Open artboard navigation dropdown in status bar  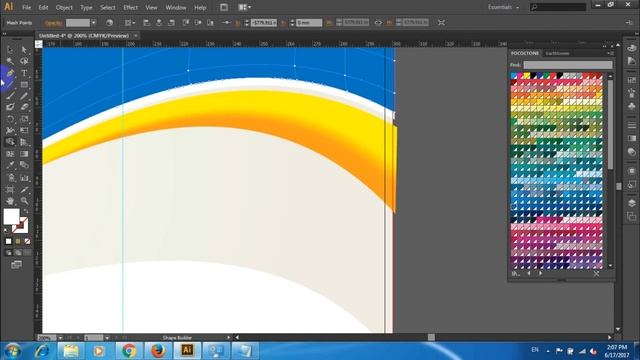pyautogui.click(x=107, y=338)
